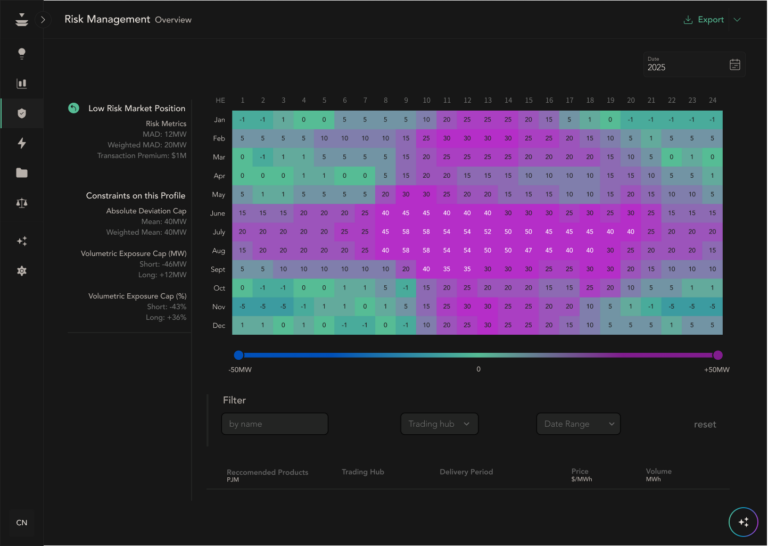The width and height of the screenshot is (768, 546).
Task: Click the +50MW slider handle
Action: pos(718,355)
